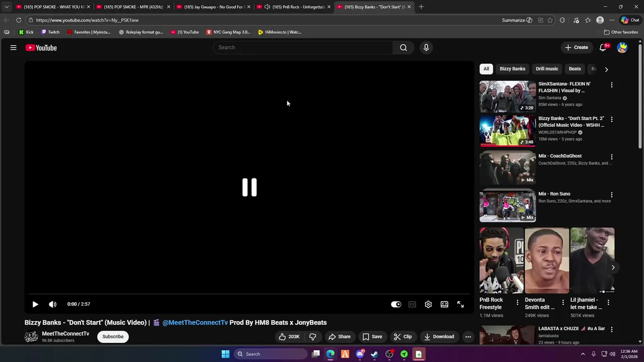
Task: Open the YouTube hamburger guide menu
Action: [x=14, y=48]
